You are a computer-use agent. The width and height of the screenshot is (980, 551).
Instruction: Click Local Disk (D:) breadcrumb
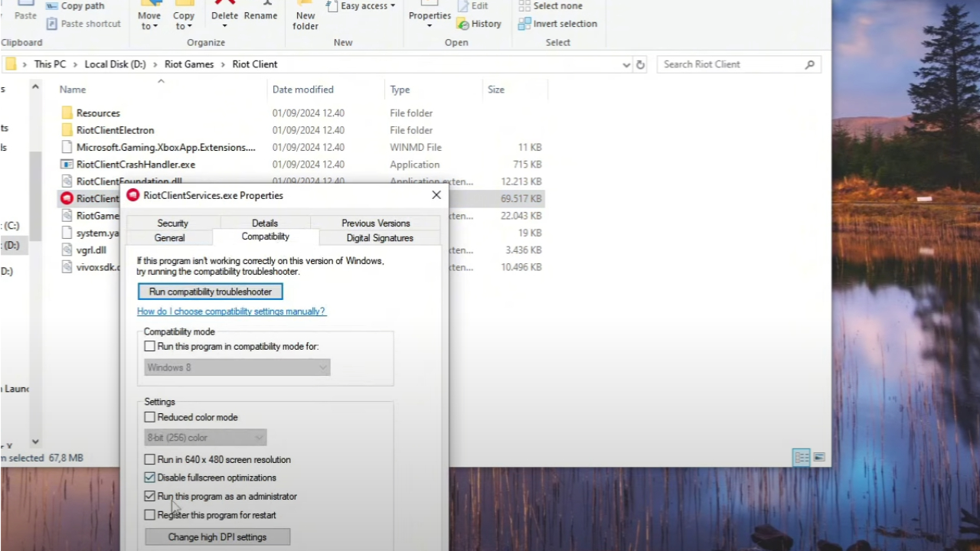tap(115, 64)
